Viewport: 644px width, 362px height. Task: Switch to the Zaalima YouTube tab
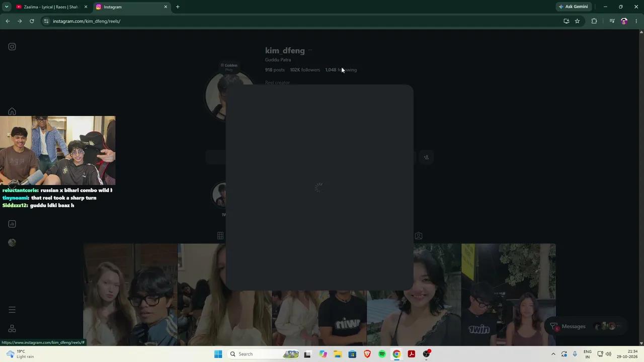[50, 7]
